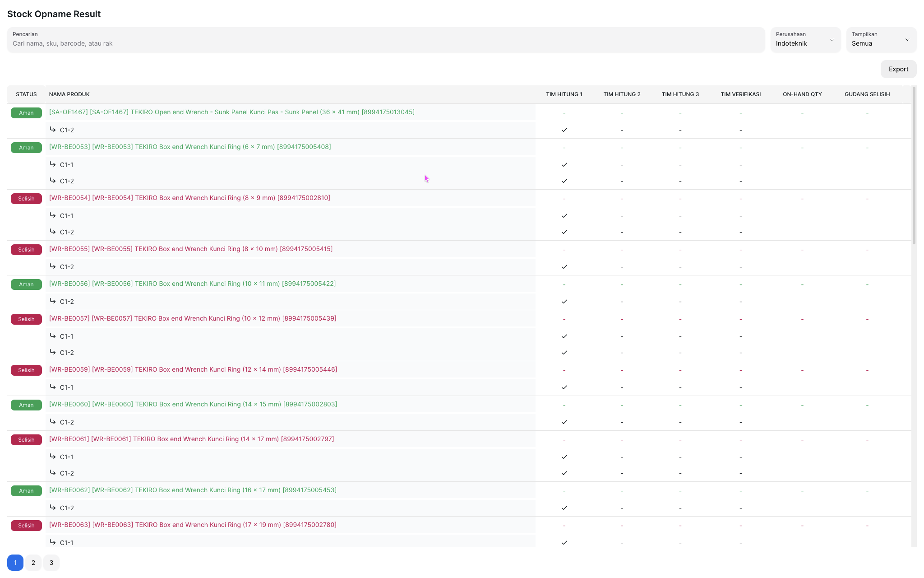Click Selisih badge for WR-BE0059 row
Viewport: 924px width, 578px height.
point(26,370)
